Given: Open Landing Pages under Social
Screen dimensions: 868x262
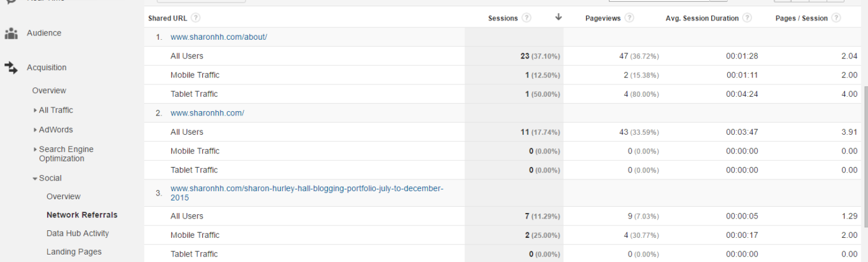Looking at the screenshot, I should [x=74, y=252].
